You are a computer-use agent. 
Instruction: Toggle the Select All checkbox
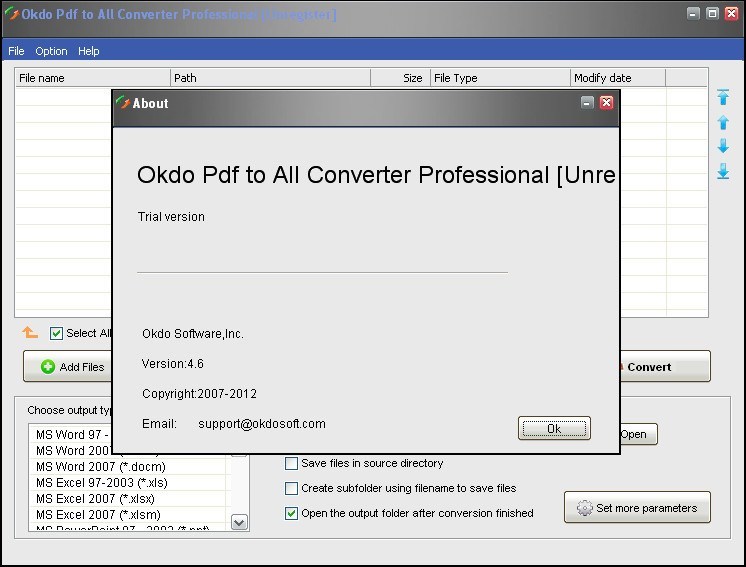[56, 333]
